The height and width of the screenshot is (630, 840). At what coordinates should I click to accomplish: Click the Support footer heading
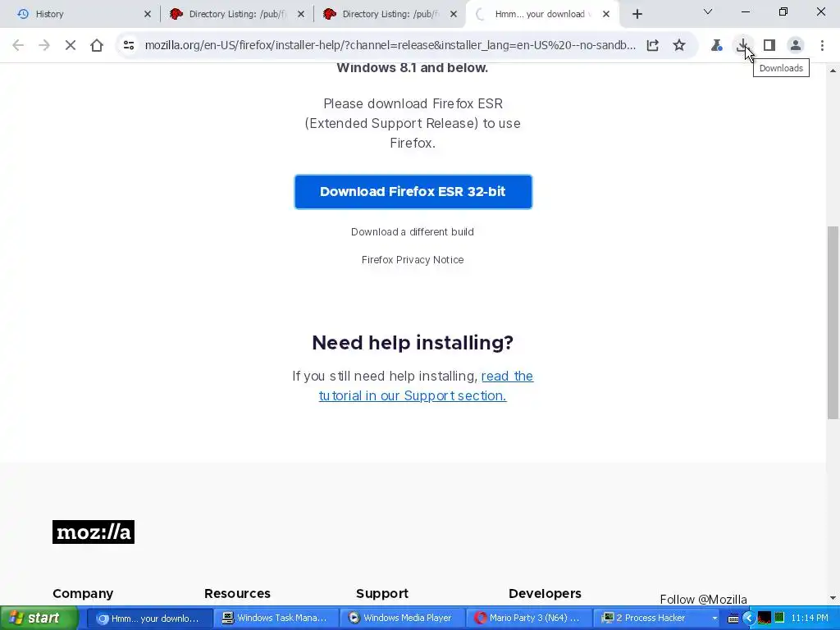click(382, 594)
